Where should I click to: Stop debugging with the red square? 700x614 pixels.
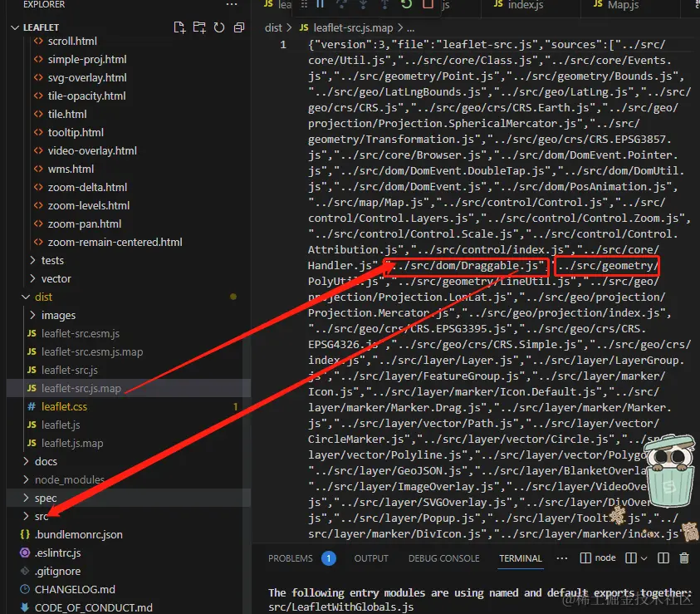point(428,4)
